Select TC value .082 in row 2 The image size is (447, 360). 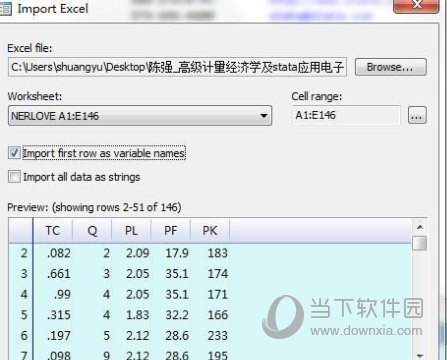coord(59,253)
